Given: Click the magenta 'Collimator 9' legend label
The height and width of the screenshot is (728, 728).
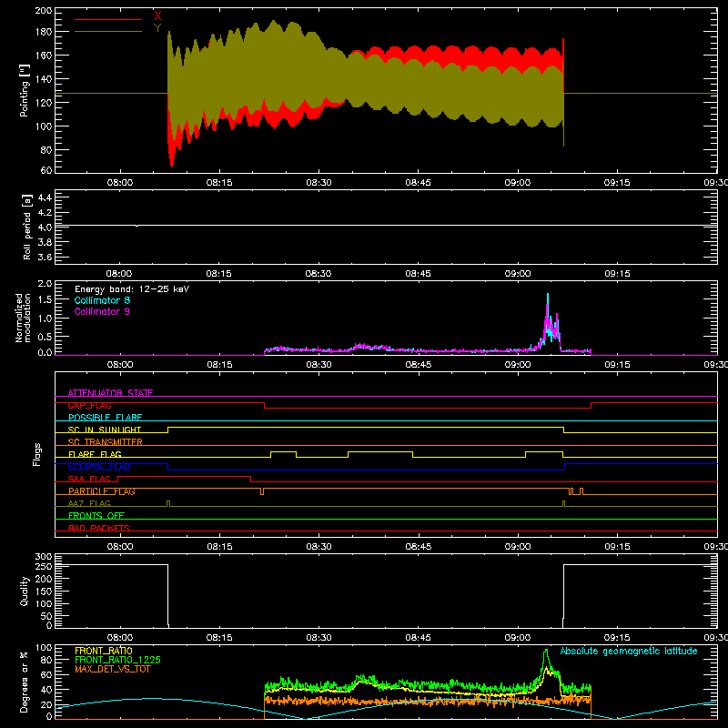Looking at the screenshot, I should point(102,311).
